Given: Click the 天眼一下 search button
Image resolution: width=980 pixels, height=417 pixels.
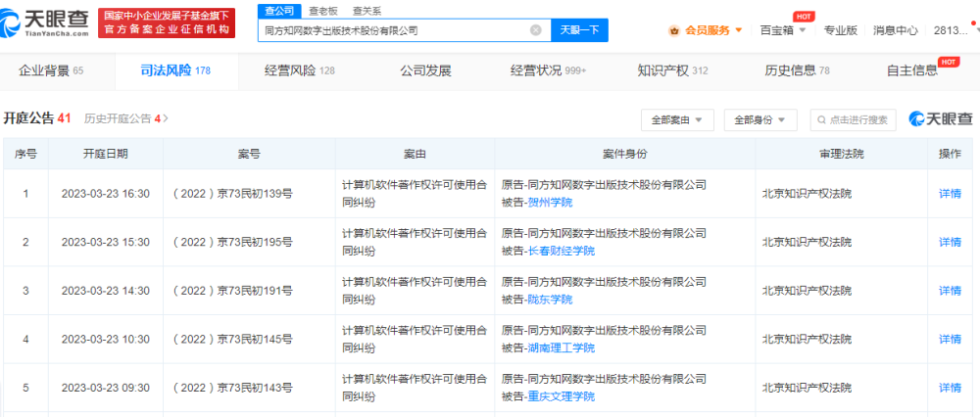Looking at the screenshot, I should 579,30.
